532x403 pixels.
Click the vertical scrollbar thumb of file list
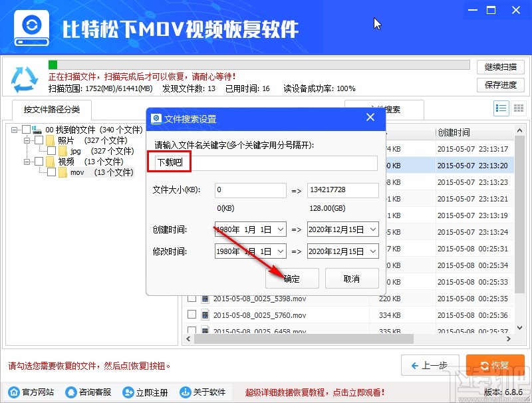[x=519, y=214]
